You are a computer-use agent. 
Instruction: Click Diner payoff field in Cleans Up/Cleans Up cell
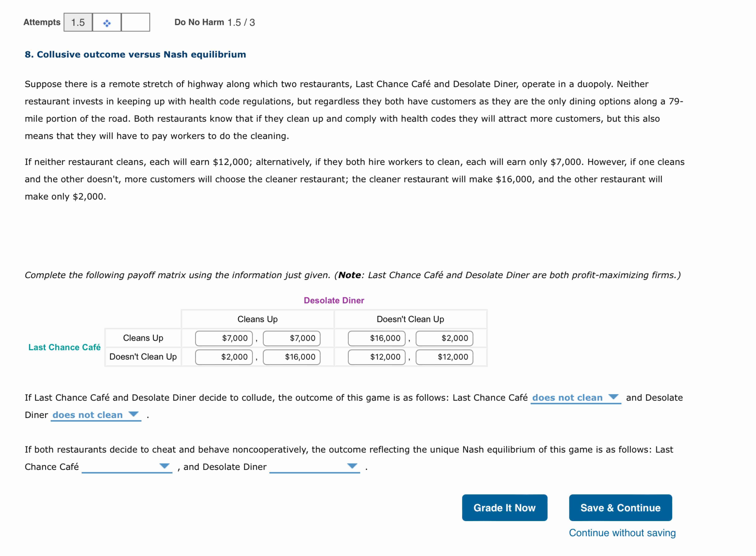click(x=291, y=338)
